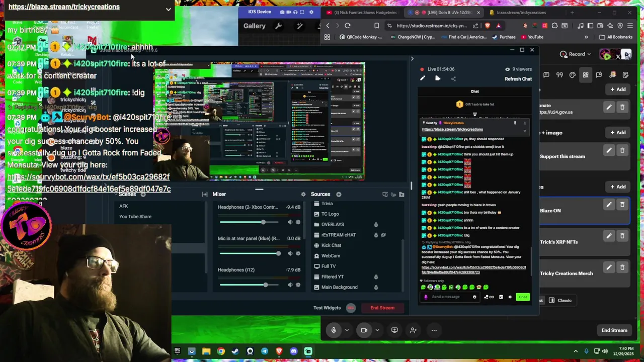Click Refresh Chat

pyautogui.click(x=518, y=79)
